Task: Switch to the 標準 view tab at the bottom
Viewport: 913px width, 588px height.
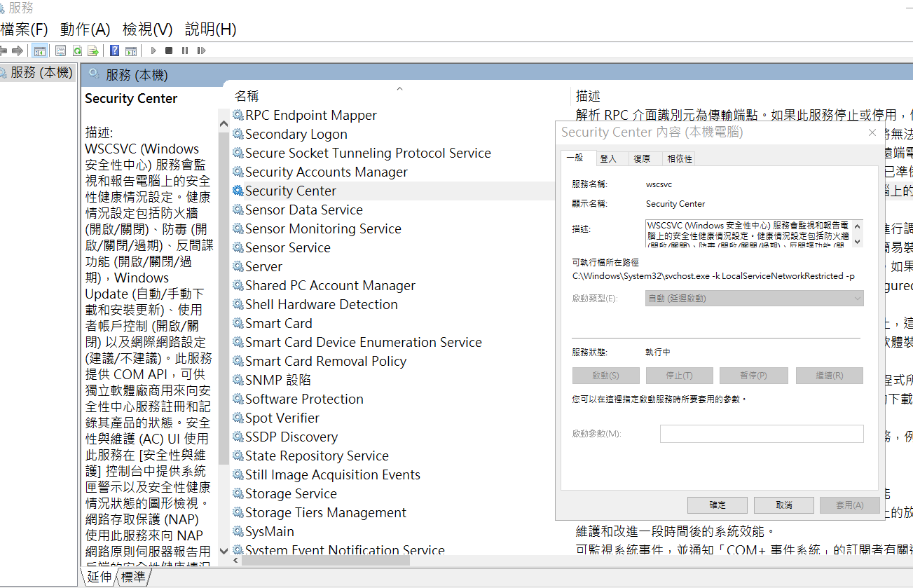Action: 133,577
